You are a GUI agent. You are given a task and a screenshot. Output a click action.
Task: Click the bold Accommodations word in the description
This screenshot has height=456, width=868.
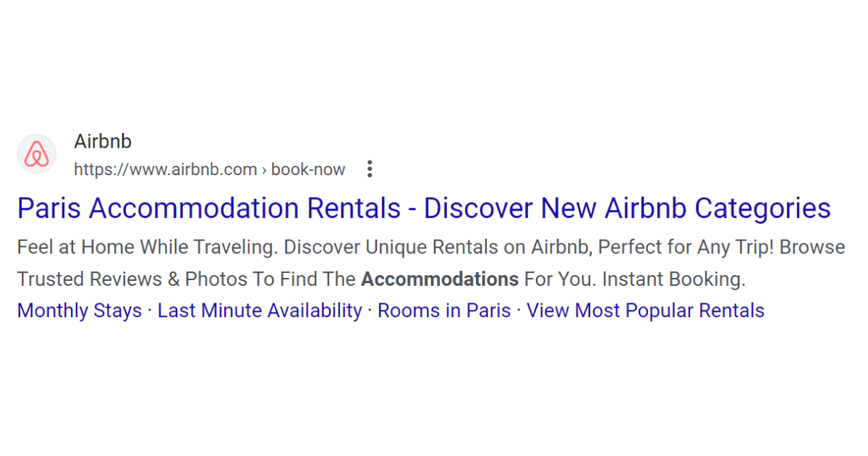coord(440,279)
